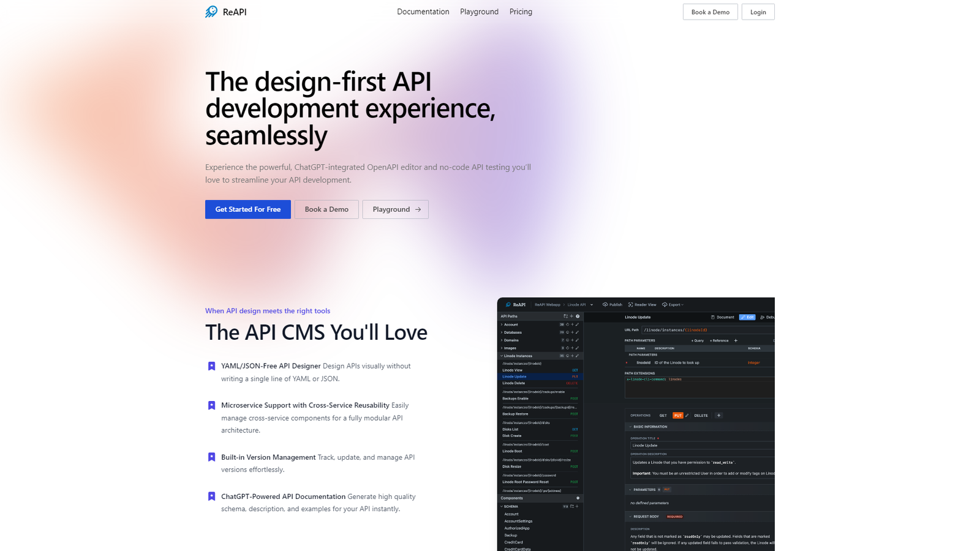
Task: Click the ReAPI logo inside the app preview
Action: (x=515, y=304)
